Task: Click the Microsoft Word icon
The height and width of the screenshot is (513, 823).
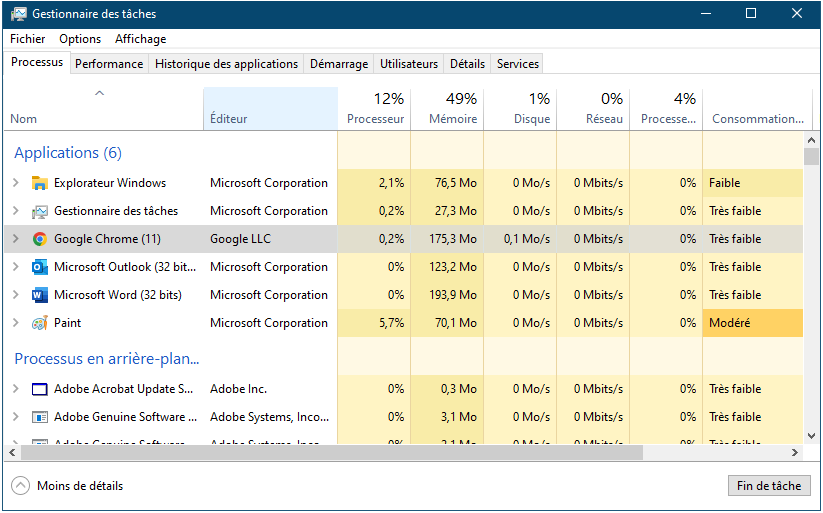Action: point(39,295)
